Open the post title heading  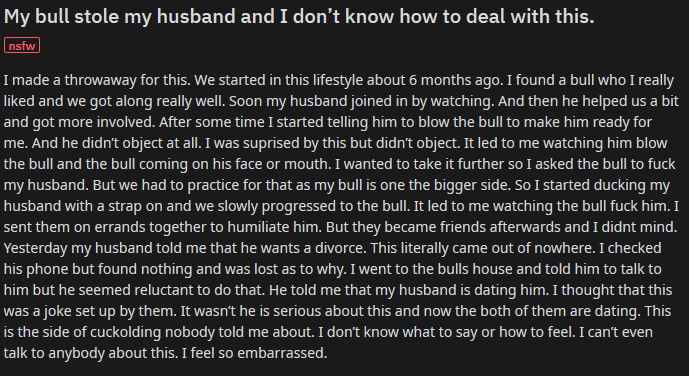tap(299, 17)
